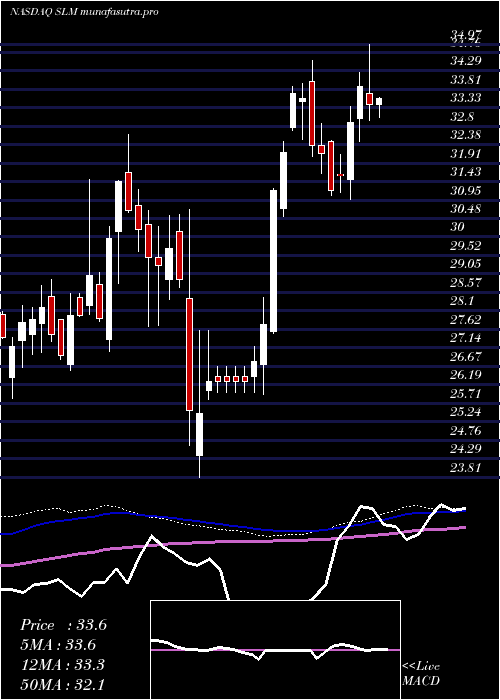The width and height of the screenshot is (500, 700).
Task: Select the 30.95 price axis label
Action: [x=466, y=191]
